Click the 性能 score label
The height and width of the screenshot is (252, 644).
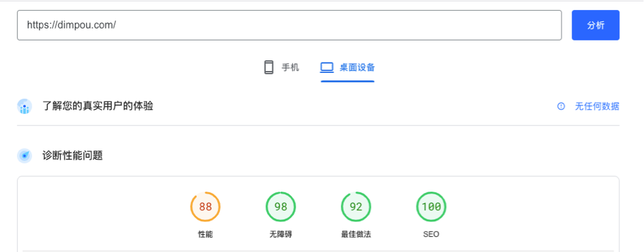[x=205, y=234]
